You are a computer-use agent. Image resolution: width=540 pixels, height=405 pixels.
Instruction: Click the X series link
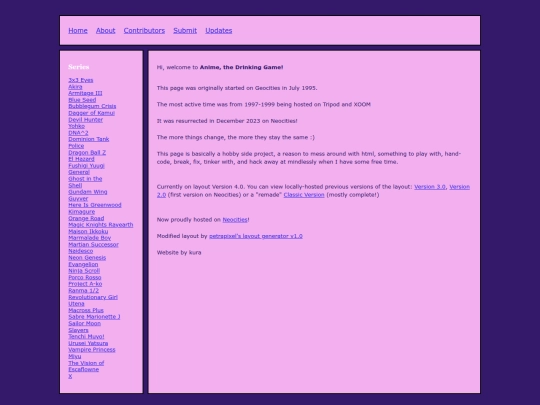click(70, 376)
